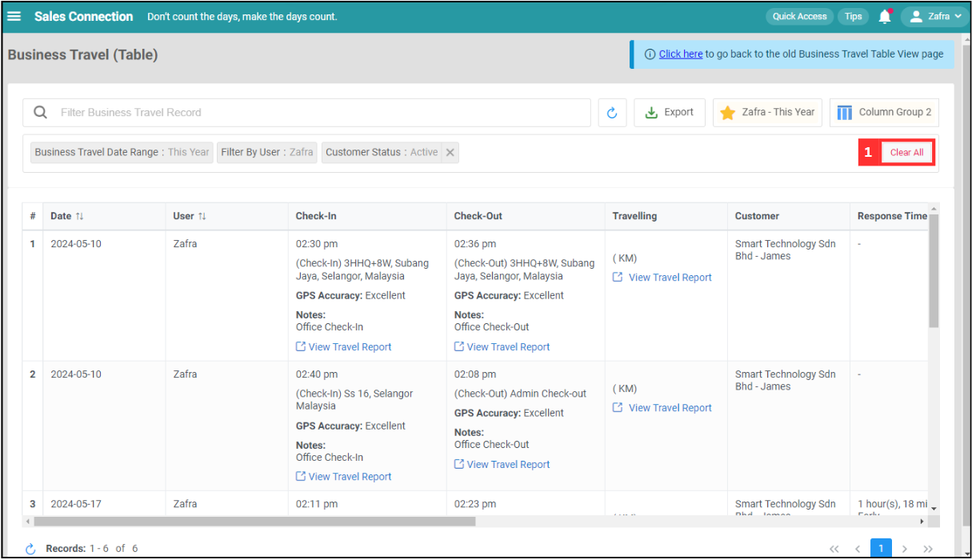Click the vertical table scrollbar
Image resolution: width=972 pixels, height=560 pixels.
coord(934,271)
